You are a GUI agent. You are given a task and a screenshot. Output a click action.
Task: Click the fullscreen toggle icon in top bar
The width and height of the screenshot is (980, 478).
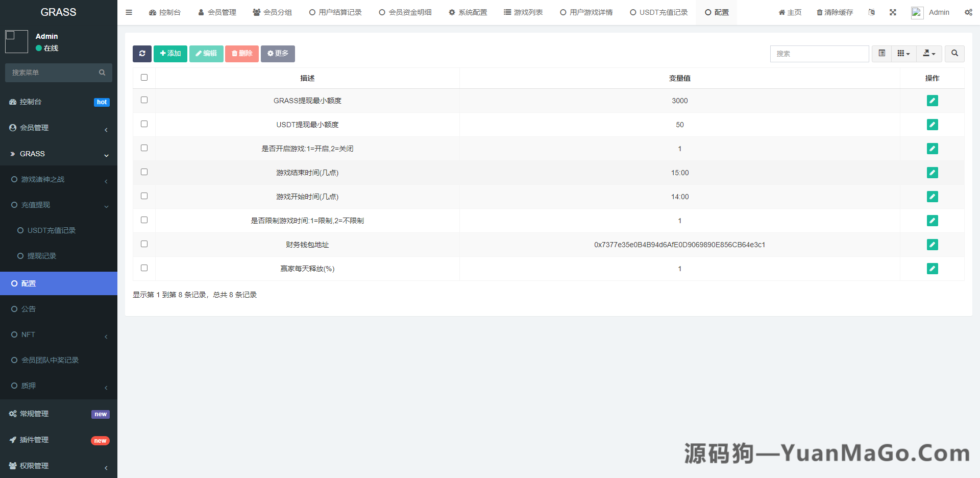coord(893,12)
